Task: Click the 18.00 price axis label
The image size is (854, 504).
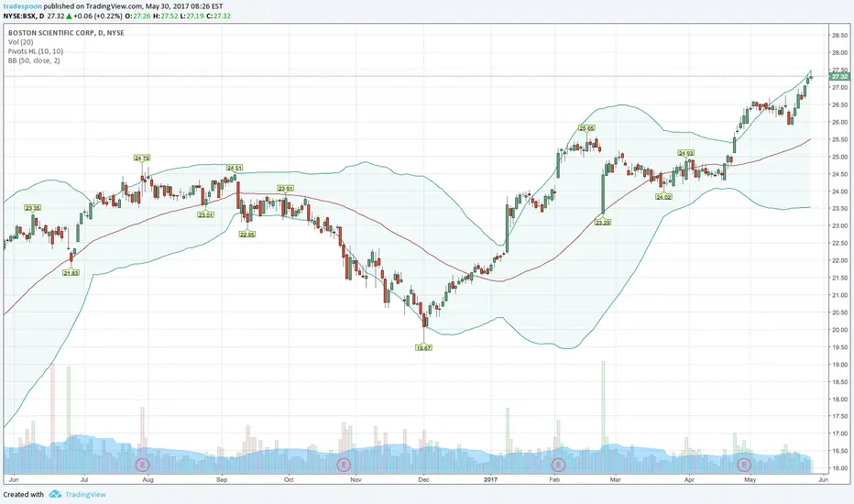Action: 839,400
